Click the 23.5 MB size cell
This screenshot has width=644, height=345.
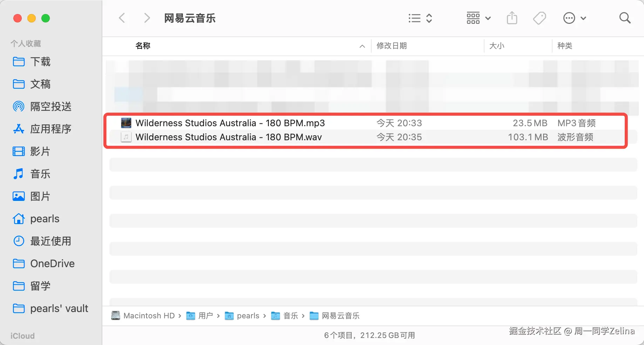point(530,123)
